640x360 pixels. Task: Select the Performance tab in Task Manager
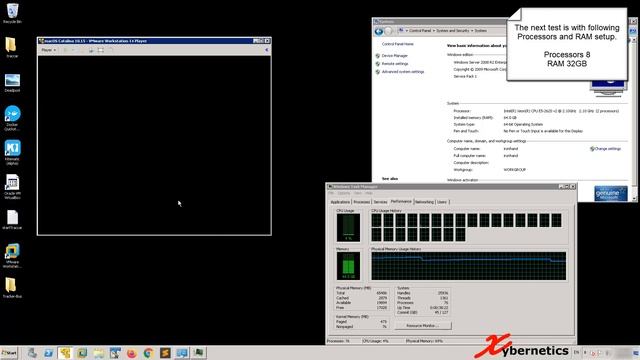401,201
